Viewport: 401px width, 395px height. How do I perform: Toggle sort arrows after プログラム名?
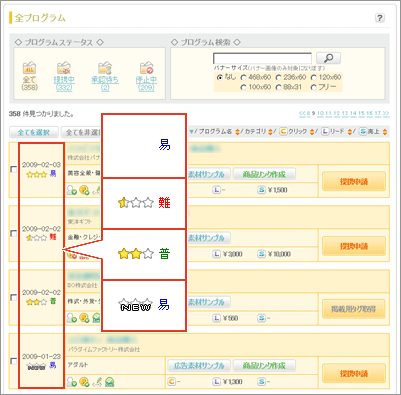[x=237, y=132]
